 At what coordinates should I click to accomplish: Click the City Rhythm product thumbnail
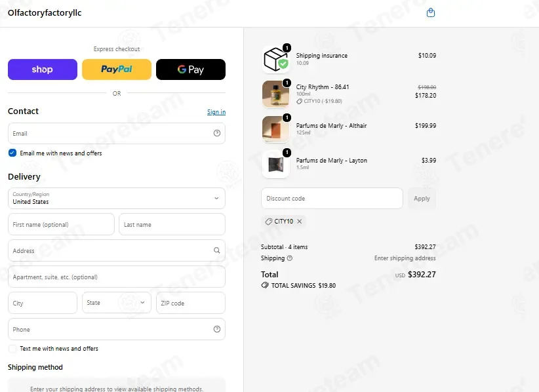click(x=275, y=94)
